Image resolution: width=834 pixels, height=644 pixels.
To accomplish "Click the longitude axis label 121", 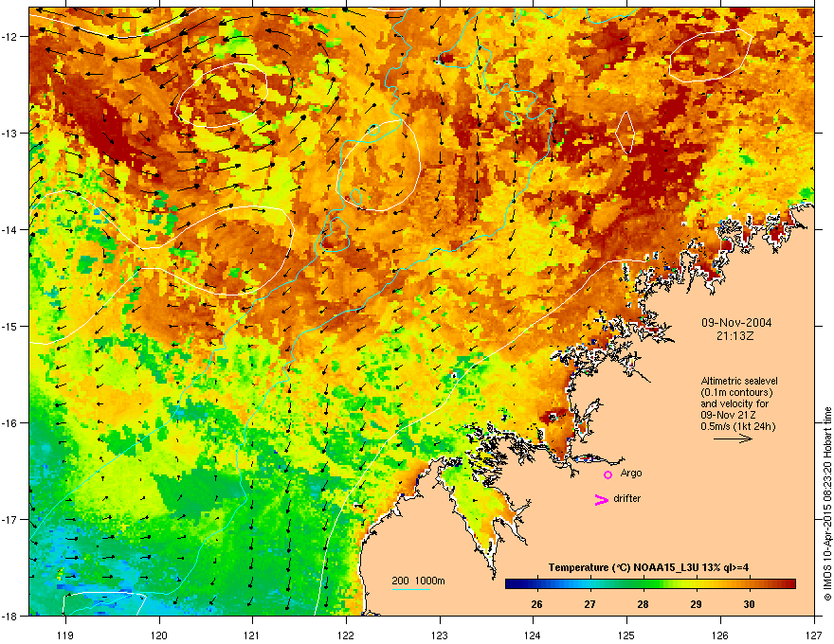I will click(252, 635).
